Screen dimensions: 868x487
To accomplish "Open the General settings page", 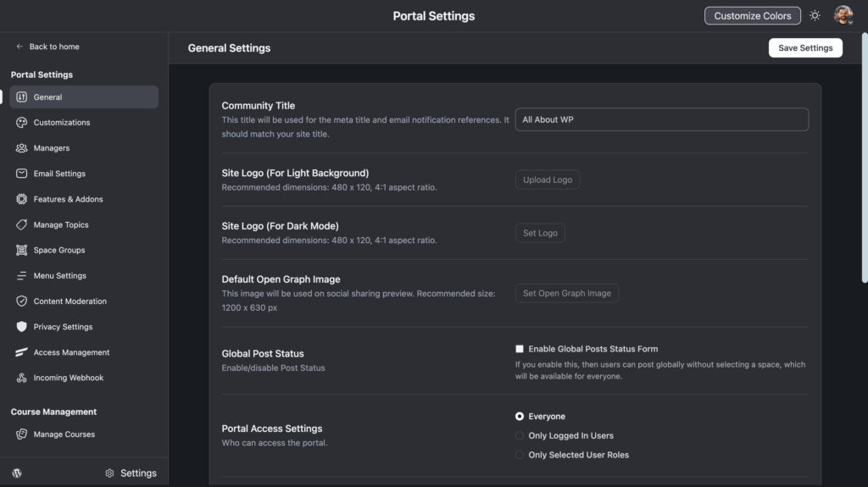I will pyautogui.click(x=84, y=97).
